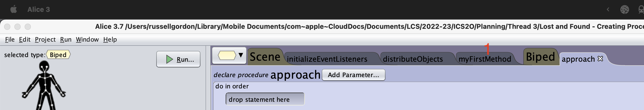
Task: Click the palette icon in menu bar
Action: pyautogui.click(x=624, y=10)
